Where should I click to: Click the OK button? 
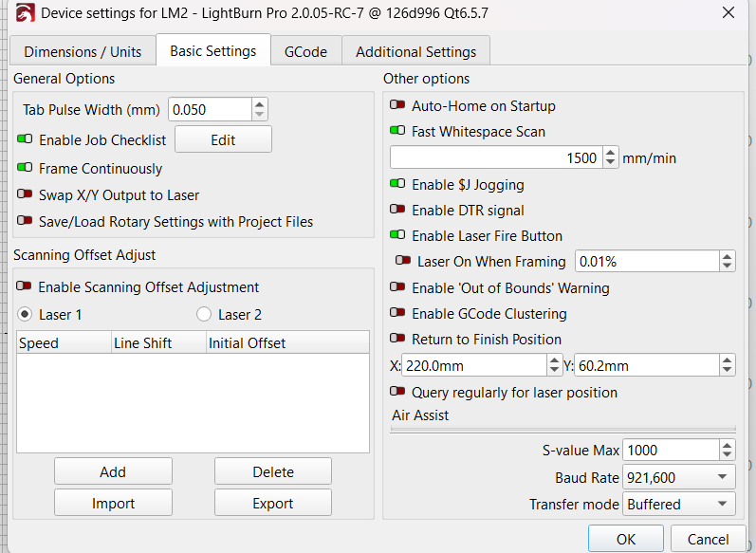click(x=625, y=539)
